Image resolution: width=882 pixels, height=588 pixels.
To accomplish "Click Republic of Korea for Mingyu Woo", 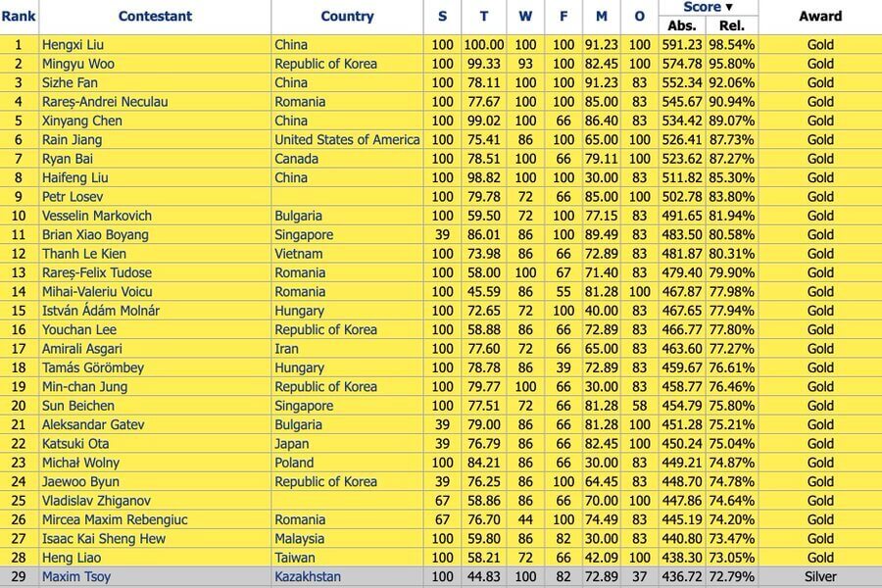I will [325, 64].
